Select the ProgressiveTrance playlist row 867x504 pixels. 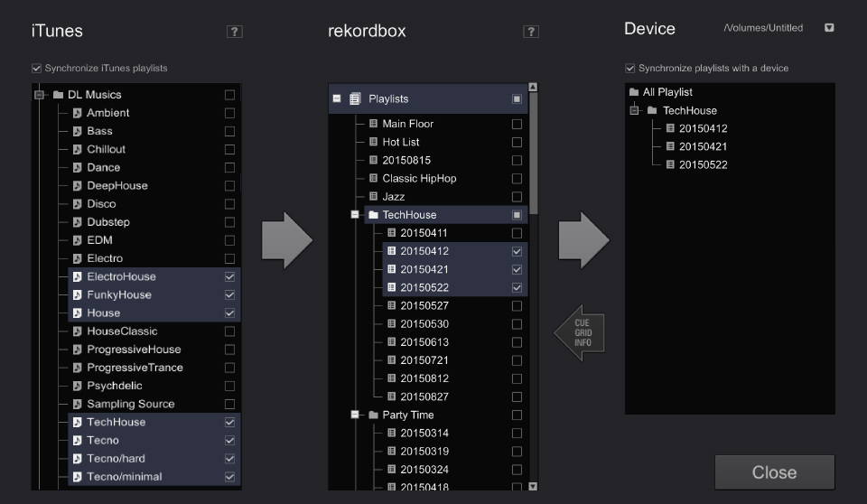click(x=154, y=368)
